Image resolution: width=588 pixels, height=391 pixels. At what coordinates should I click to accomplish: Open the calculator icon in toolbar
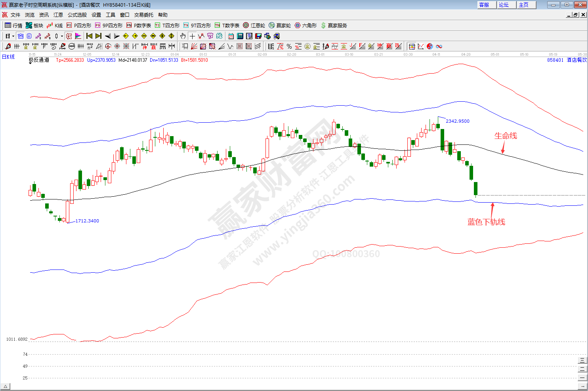click(x=240, y=36)
